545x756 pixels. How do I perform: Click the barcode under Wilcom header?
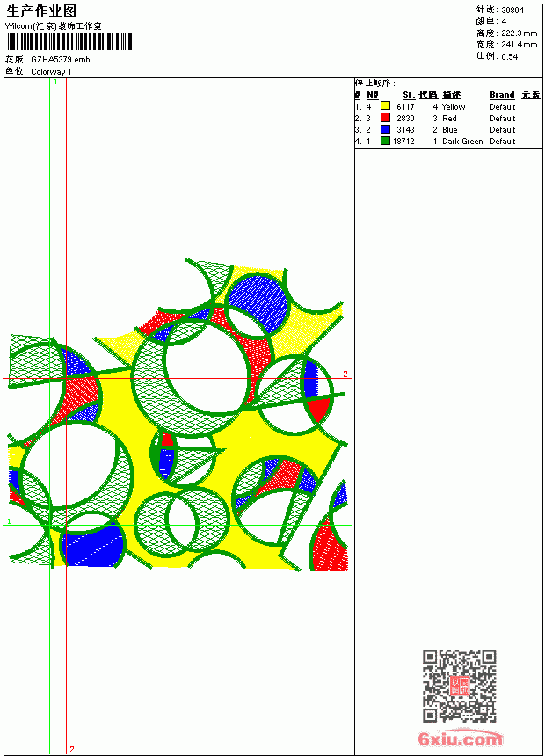[x=69, y=41]
